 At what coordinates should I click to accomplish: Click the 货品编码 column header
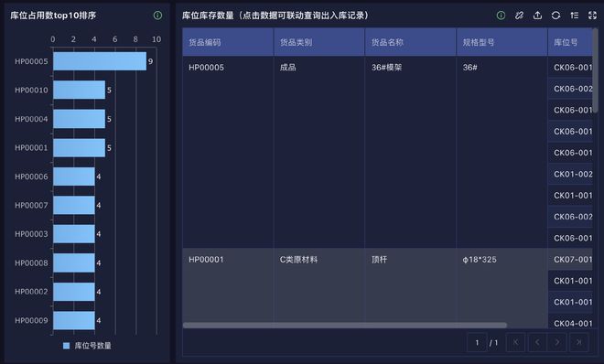point(228,42)
